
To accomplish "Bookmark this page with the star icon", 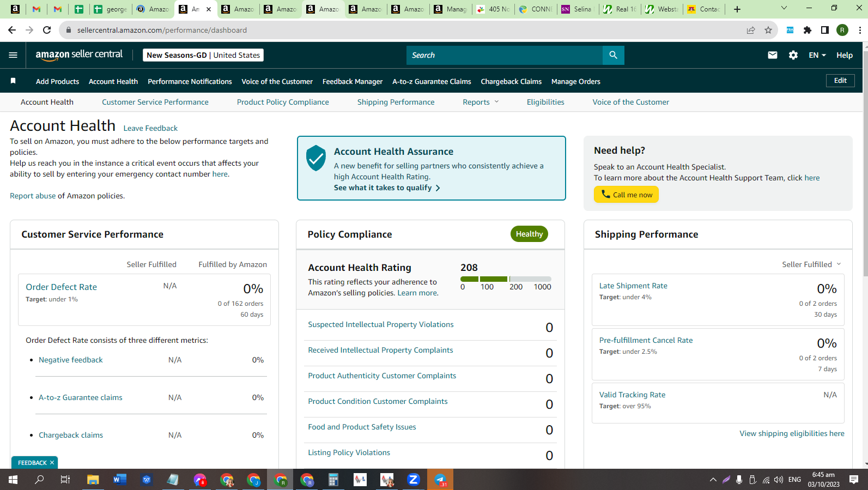I will point(768,30).
